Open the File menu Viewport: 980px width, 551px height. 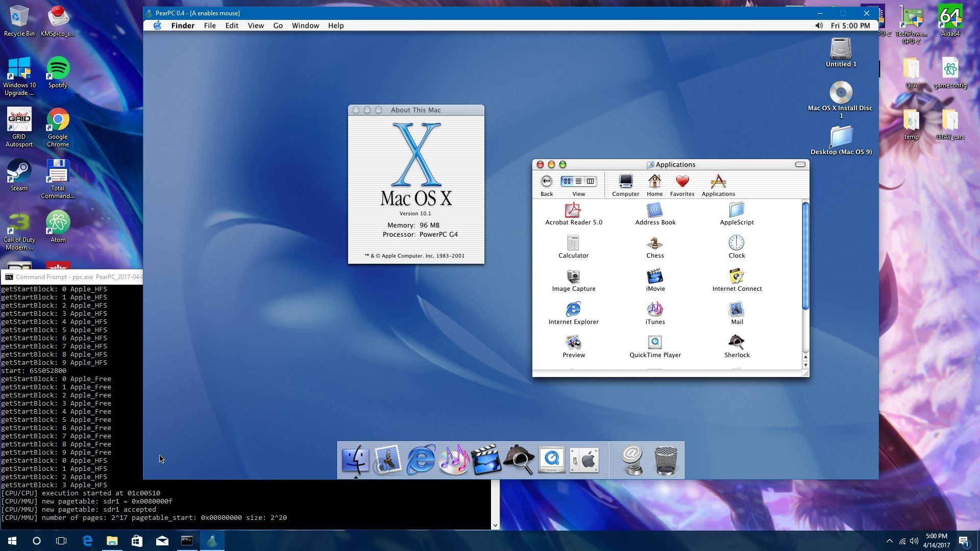click(x=210, y=26)
